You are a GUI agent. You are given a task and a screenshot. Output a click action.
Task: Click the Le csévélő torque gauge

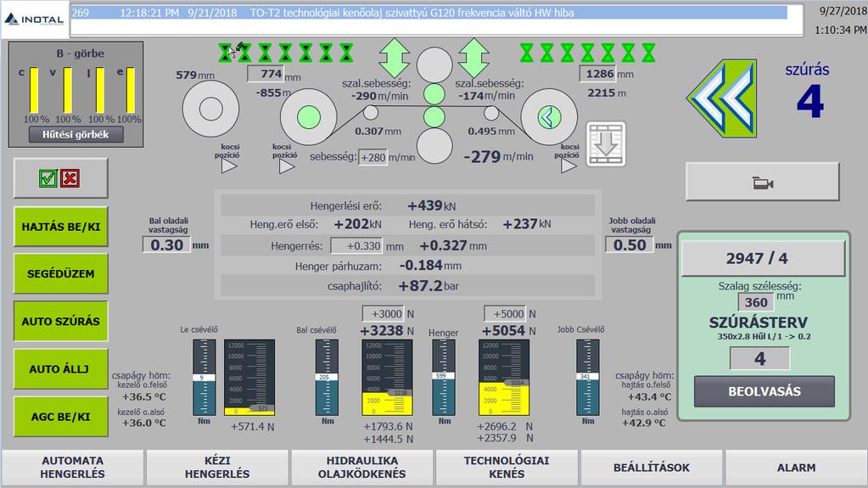coord(204,377)
